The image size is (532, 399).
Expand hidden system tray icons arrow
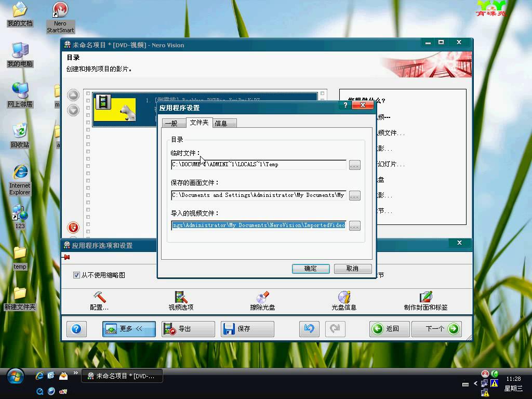pos(476,384)
